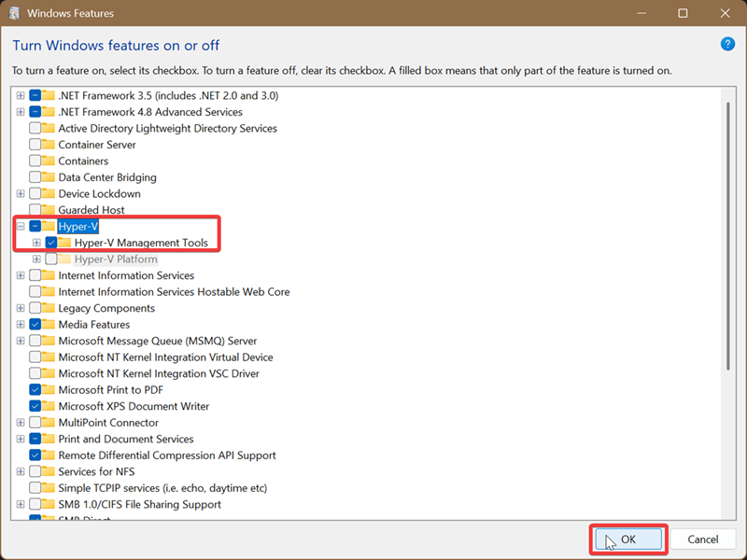Select Microsoft XPS Document Writer label
The image size is (747, 560).
[x=134, y=406]
